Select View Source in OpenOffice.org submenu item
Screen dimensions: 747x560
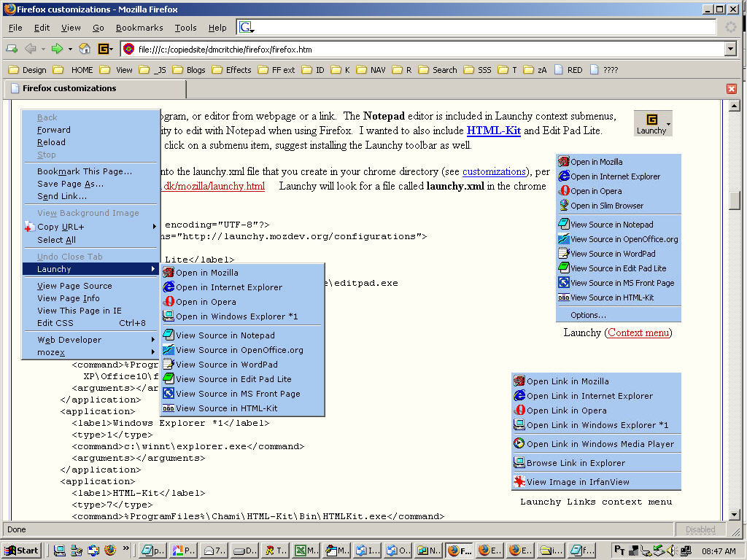point(242,350)
